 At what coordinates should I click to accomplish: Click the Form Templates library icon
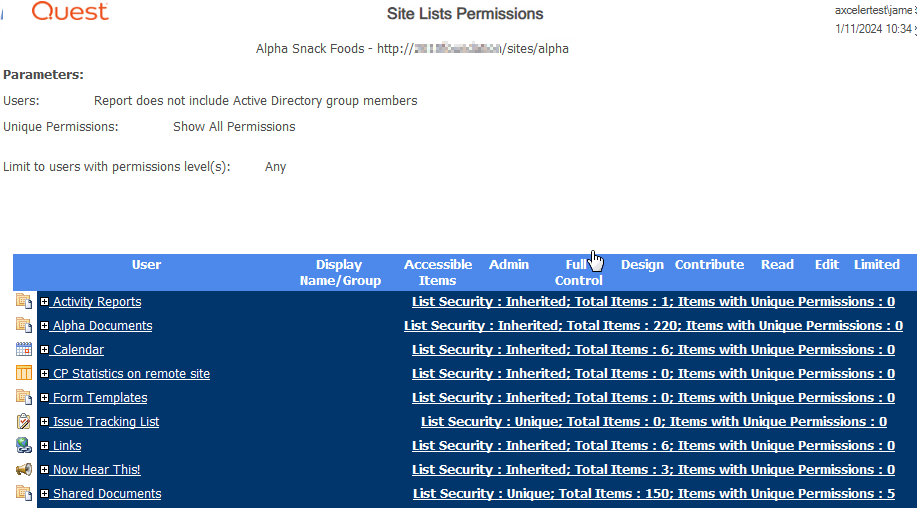(x=24, y=397)
